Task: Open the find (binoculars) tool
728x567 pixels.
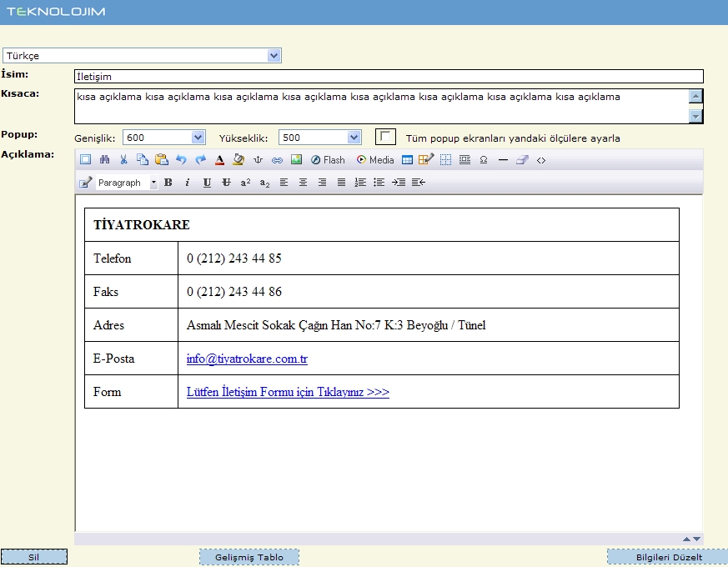Action: pyautogui.click(x=104, y=160)
